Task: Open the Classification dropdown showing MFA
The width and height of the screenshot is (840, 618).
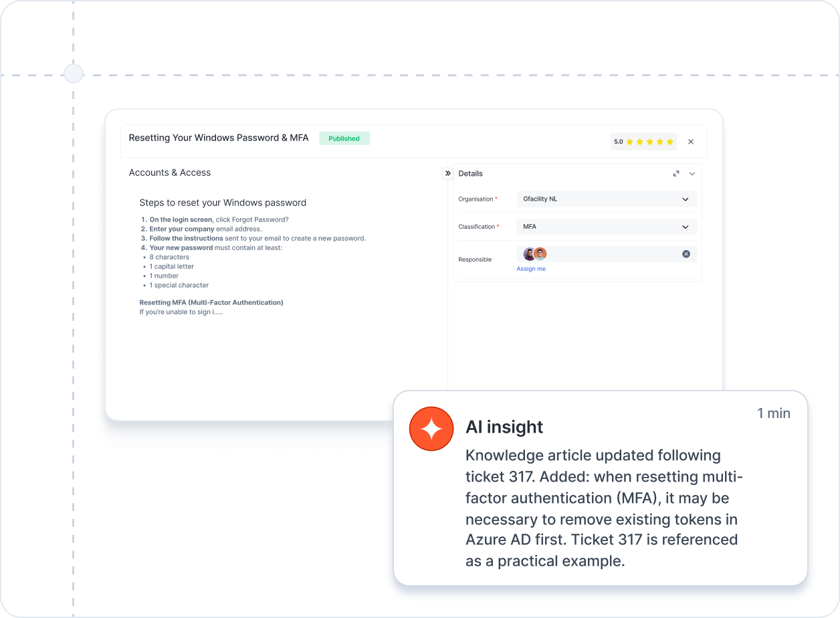Action: (x=606, y=227)
